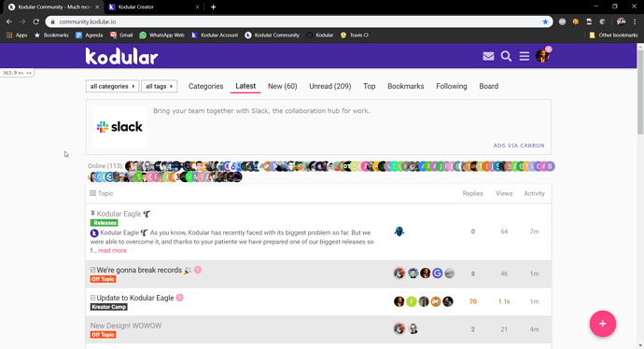Select the Board tab

489,86
